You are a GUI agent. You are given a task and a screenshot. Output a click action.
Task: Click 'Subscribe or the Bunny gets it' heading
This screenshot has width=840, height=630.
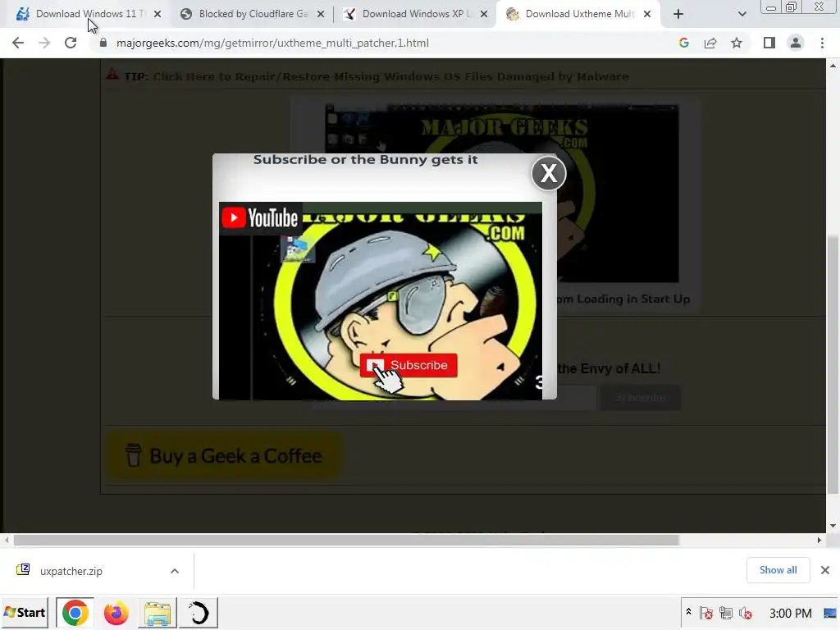[365, 160]
